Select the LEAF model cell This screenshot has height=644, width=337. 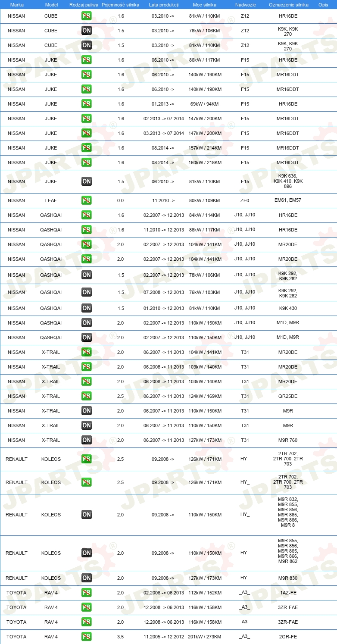click(51, 200)
